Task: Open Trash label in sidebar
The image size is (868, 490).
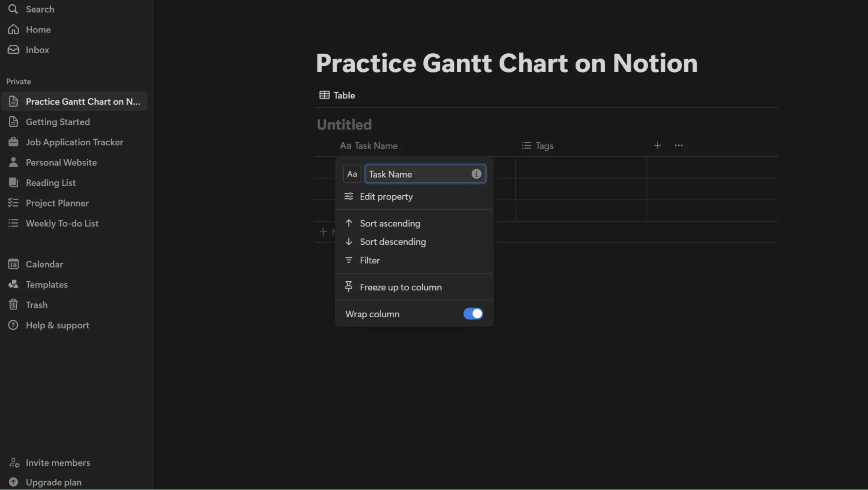Action: 36,305
